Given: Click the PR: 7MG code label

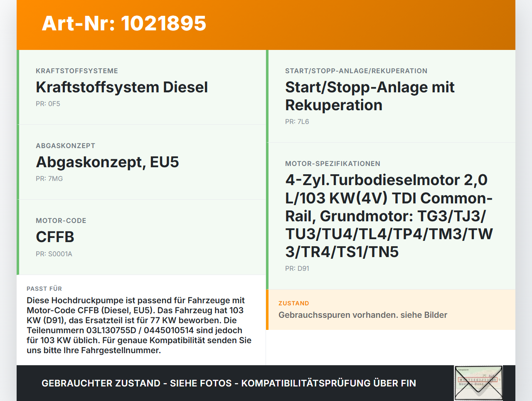Looking at the screenshot, I should click(48, 178).
